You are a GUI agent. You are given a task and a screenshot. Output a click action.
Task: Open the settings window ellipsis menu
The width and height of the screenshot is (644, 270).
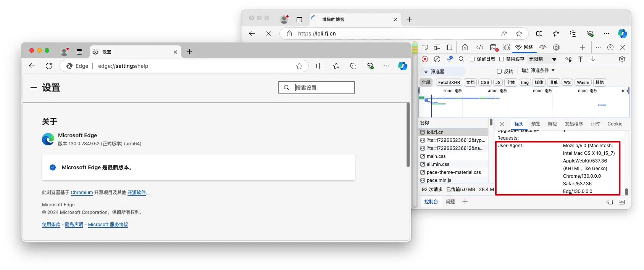coord(387,66)
